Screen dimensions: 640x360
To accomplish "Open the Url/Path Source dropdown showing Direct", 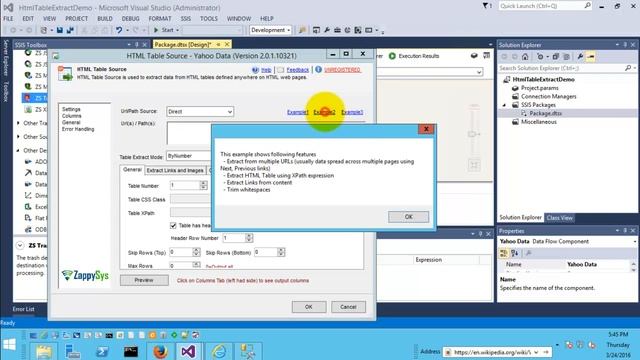I will (200, 111).
